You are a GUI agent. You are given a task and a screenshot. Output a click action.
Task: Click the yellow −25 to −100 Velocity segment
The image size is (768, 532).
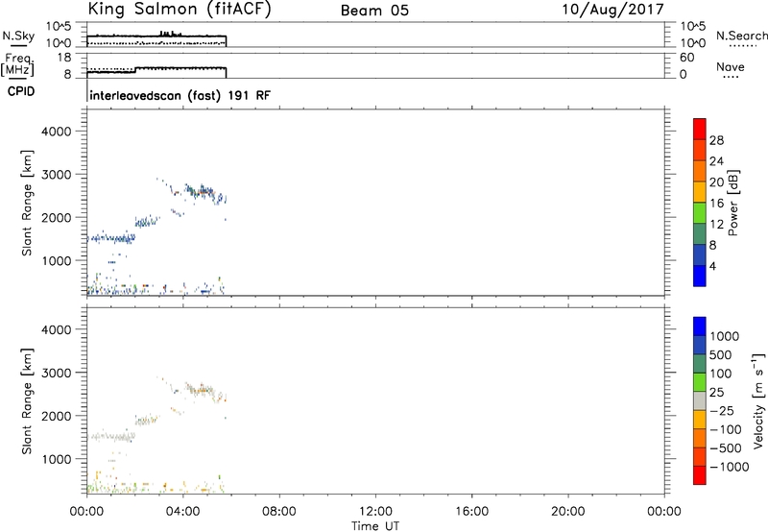click(x=700, y=420)
